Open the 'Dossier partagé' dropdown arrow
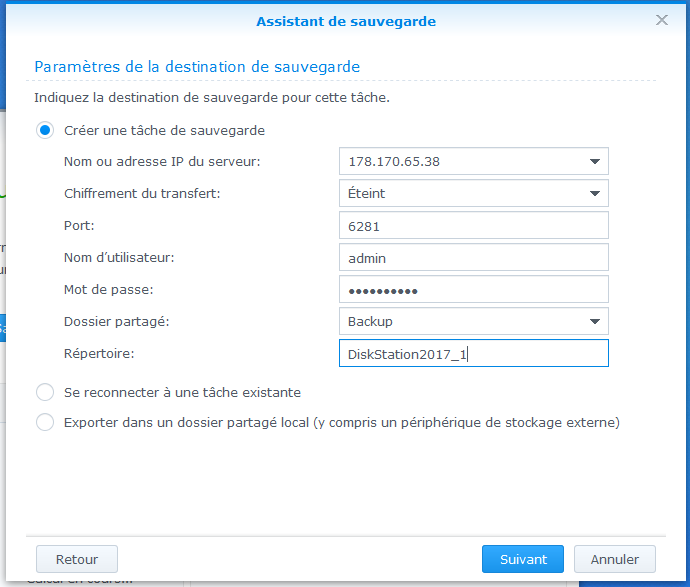This screenshot has width=690, height=587. tap(594, 321)
